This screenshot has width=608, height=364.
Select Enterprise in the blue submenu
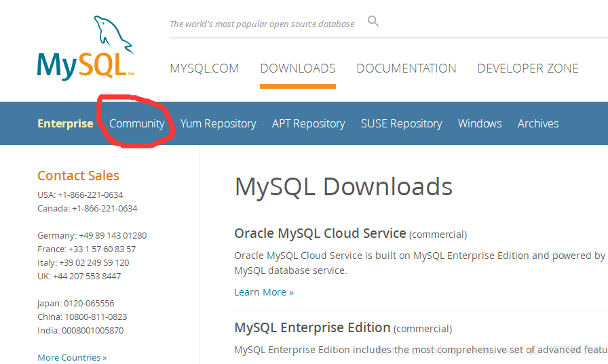pos(65,123)
